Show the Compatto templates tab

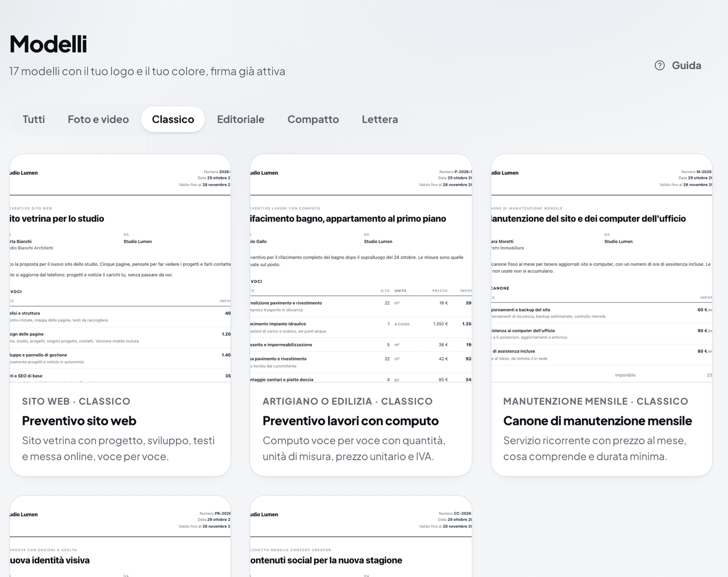(313, 119)
